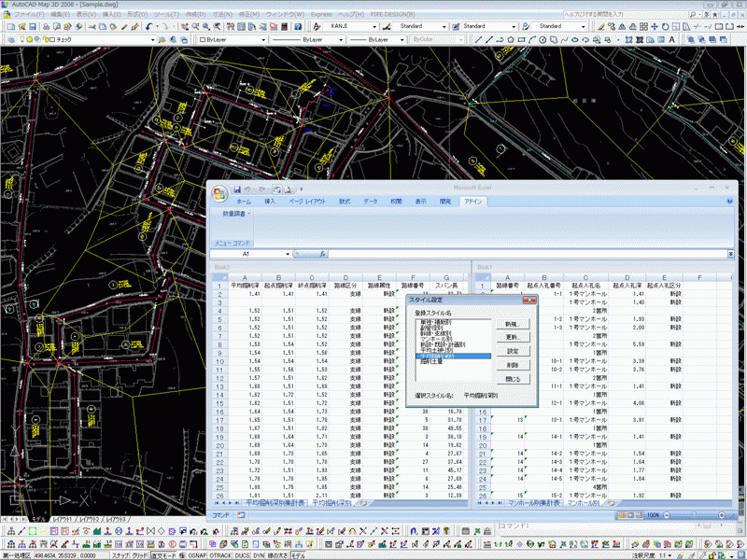Screen dimensions: 747x560
Task: Click the Excel help icon in the ribbon
Action: pos(727,201)
